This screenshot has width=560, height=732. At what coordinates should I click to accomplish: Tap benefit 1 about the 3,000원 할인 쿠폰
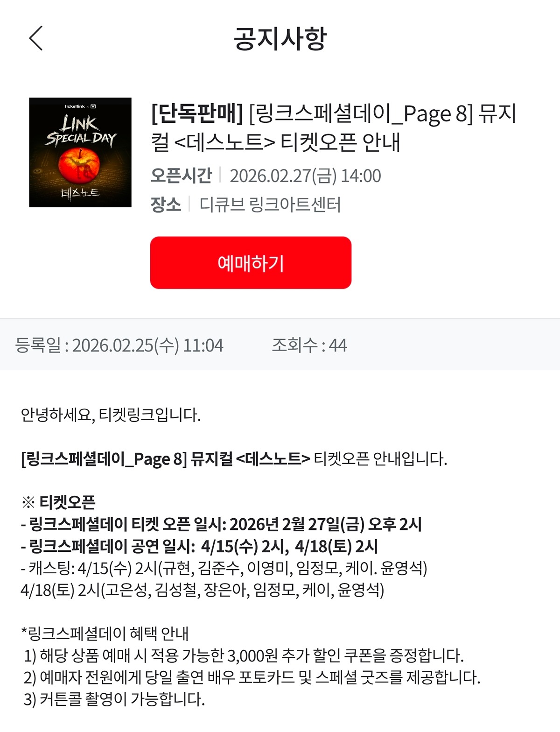coord(244,655)
